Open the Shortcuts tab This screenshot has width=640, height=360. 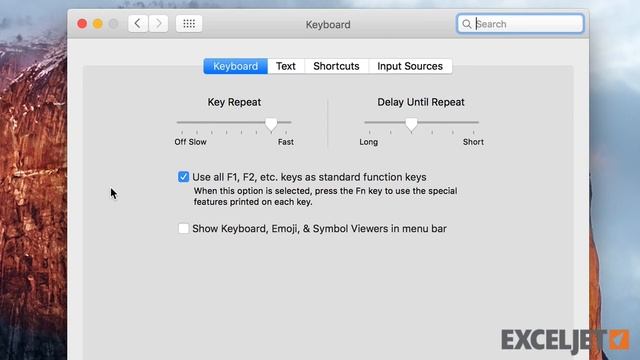(336, 66)
